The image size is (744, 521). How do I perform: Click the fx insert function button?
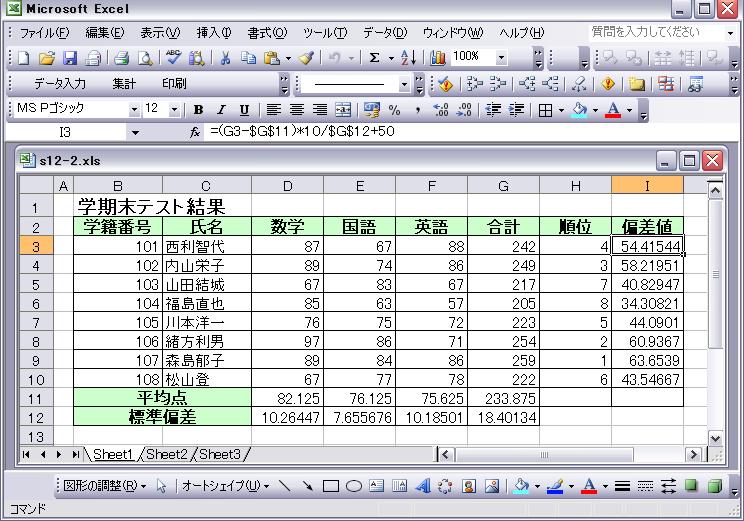point(195,132)
